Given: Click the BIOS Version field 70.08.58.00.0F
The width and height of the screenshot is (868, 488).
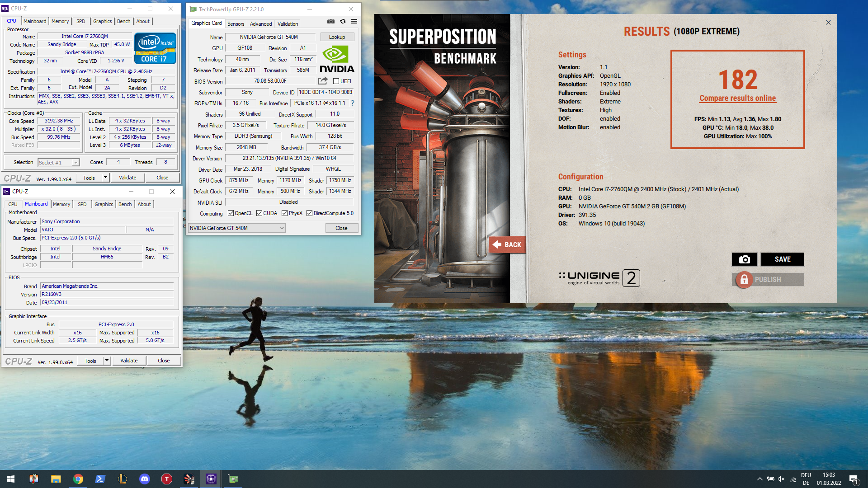Looking at the screenshot, I should 270,81.
